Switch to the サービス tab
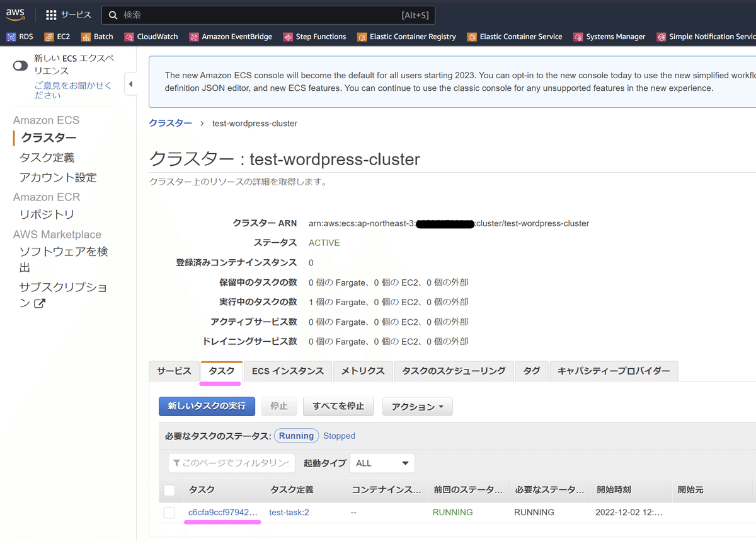Viewport: 756px width, 541px height. 174,371
